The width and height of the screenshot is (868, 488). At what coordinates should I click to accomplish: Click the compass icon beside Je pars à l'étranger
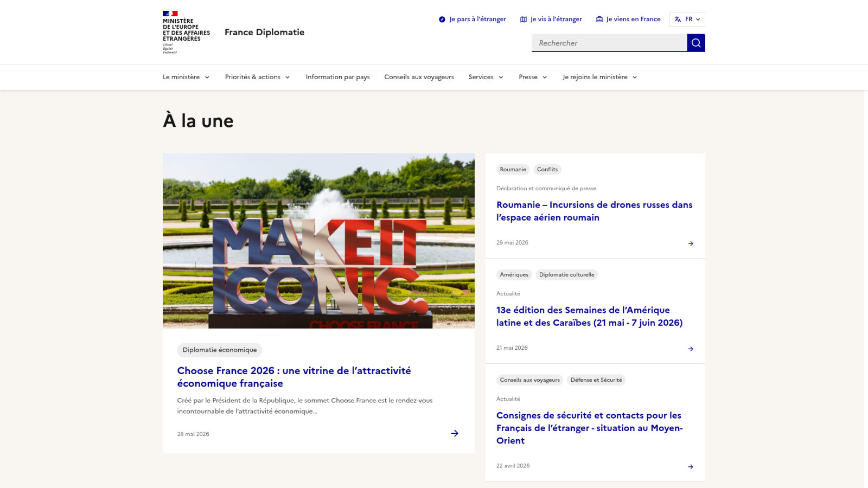[x=442, y=20]
